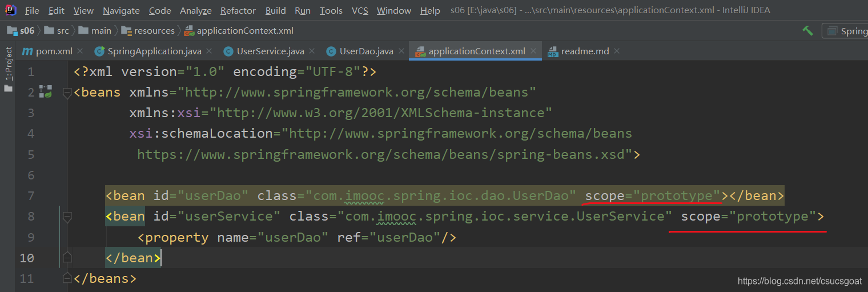Open the File menu

click(32, 10)
